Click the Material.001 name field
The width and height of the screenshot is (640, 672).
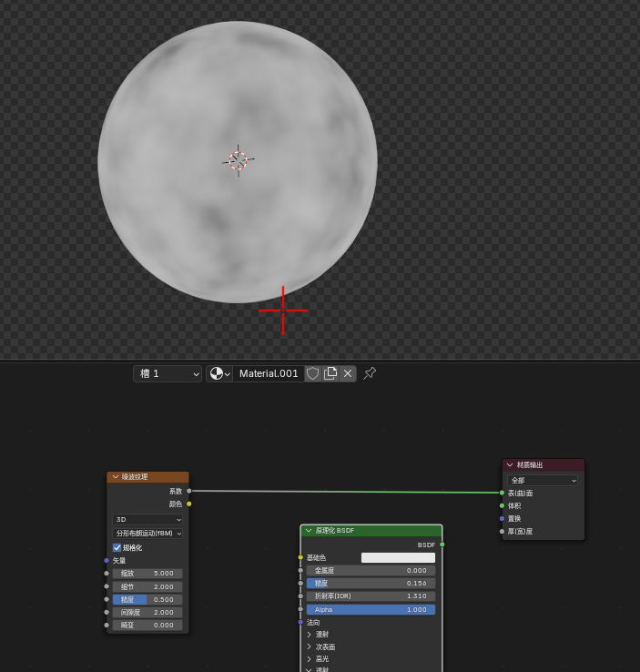269,373
